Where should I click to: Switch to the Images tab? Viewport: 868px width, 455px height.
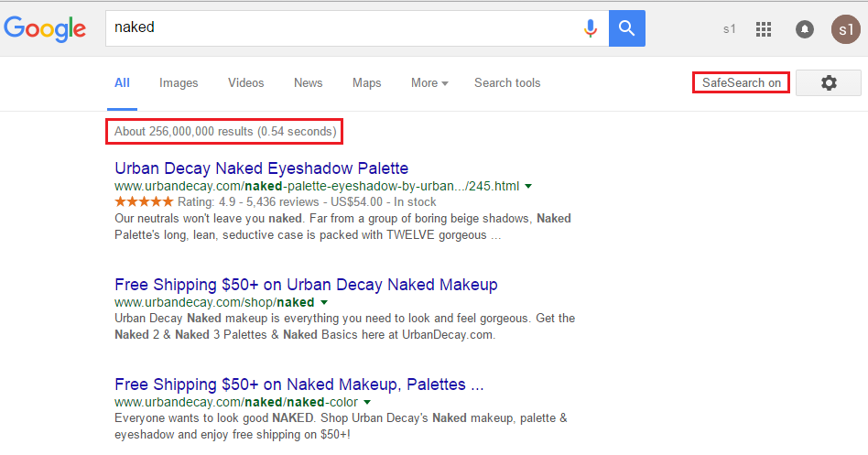179,83
